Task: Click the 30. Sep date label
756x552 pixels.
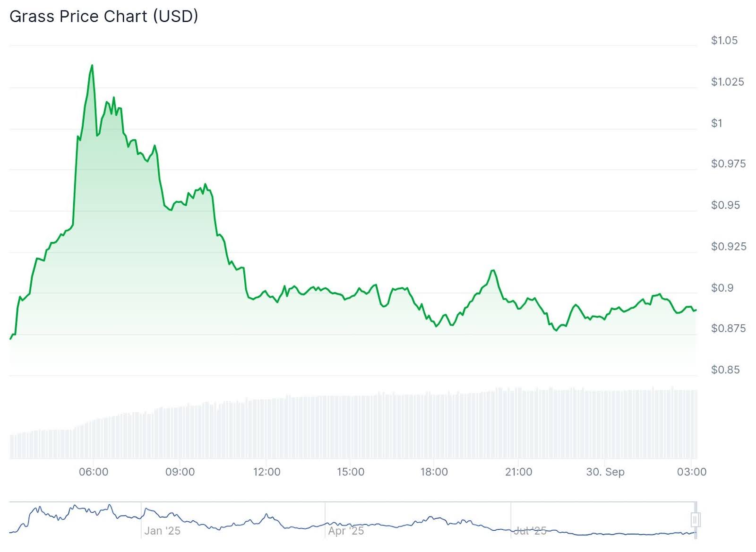Action: pyautogui.click(x=605, y=472)
